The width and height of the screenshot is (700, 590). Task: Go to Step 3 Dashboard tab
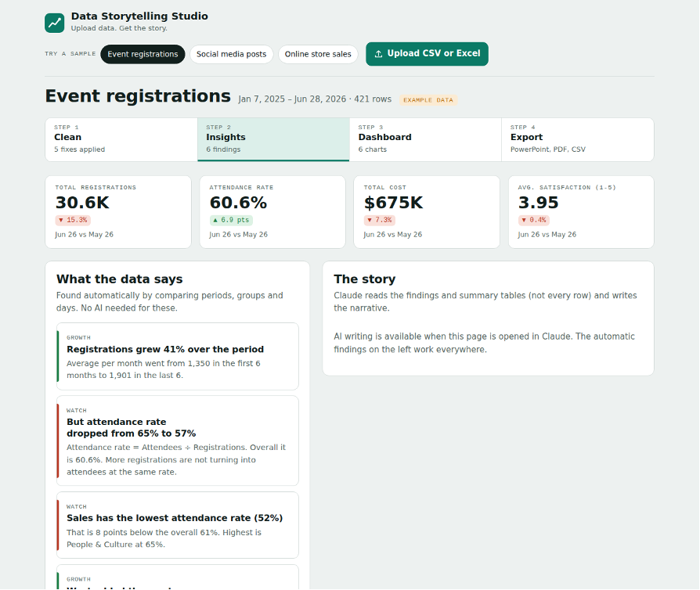pos(425,140)
